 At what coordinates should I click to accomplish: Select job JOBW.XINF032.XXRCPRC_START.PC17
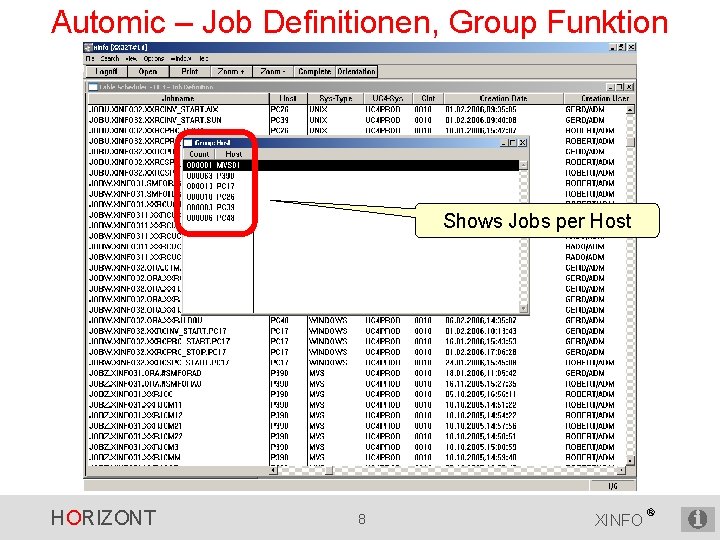(159, 342)
